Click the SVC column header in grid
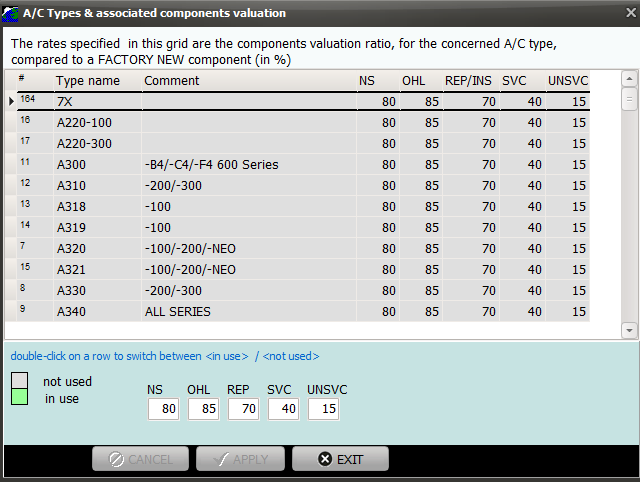The height and width of the screenshot is (482, 640). tap(522, 80)
